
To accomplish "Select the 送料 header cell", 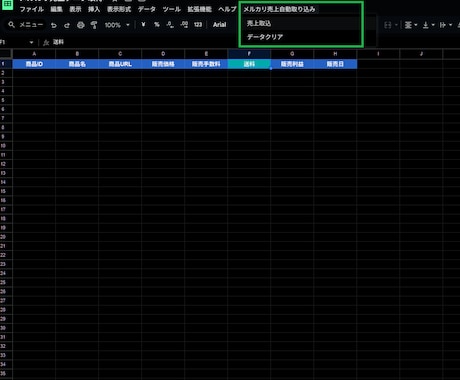I will 249,64.
